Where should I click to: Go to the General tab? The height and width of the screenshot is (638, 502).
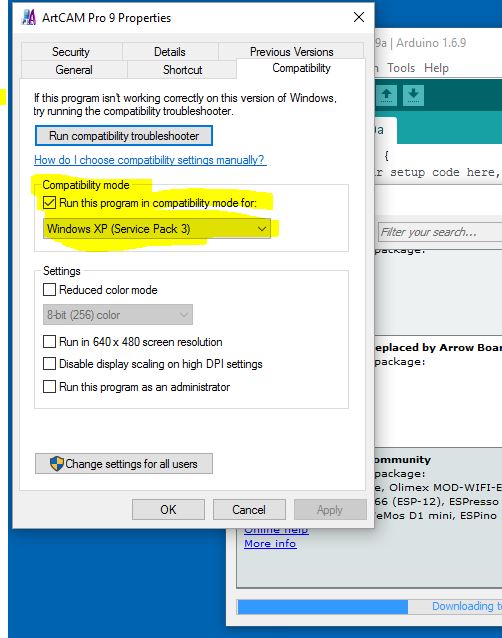[x=74, y=70]
